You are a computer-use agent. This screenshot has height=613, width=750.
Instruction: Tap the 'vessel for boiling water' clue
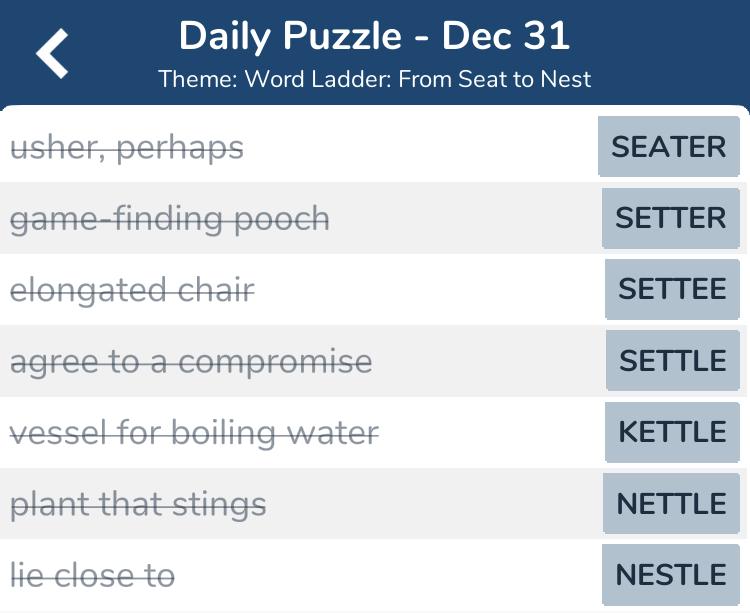click(194, 433)
